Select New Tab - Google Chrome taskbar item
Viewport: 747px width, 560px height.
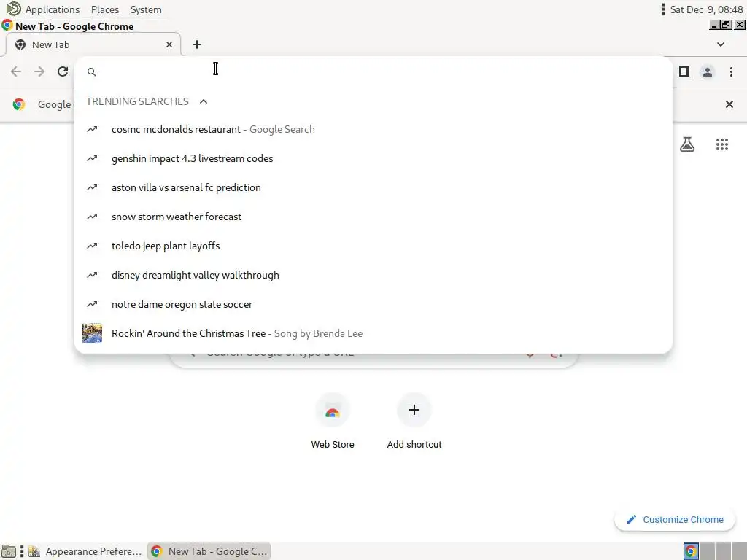pos(209,551)
